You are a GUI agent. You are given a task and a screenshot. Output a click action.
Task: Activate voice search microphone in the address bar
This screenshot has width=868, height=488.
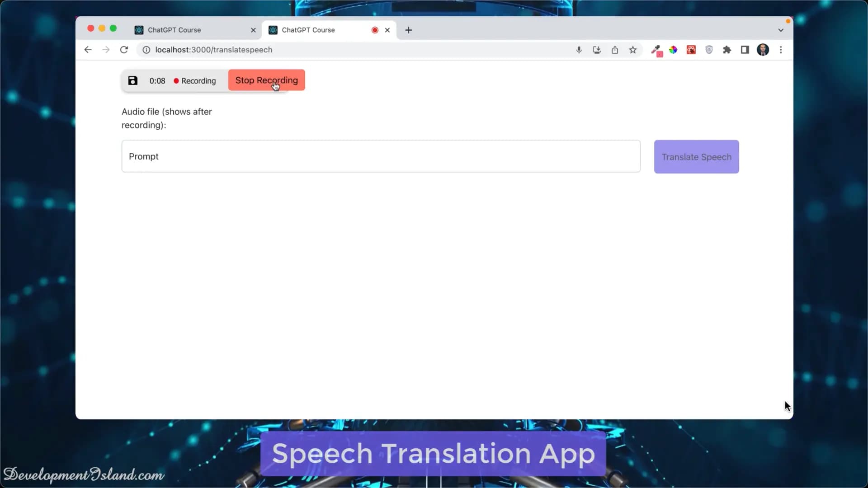tap(579, 50)
